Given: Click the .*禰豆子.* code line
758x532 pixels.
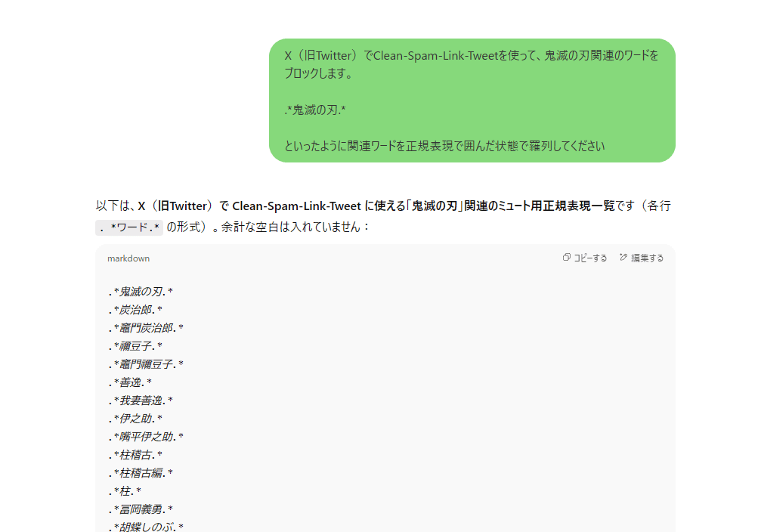Looking at the screenshot, I should click(135, 346).
